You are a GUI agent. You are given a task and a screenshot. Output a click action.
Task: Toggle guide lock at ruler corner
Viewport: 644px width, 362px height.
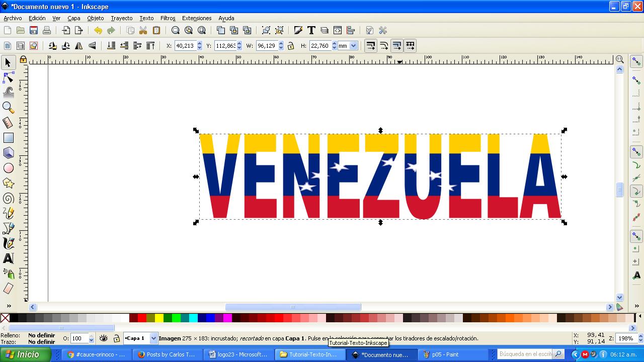[23, 60]
